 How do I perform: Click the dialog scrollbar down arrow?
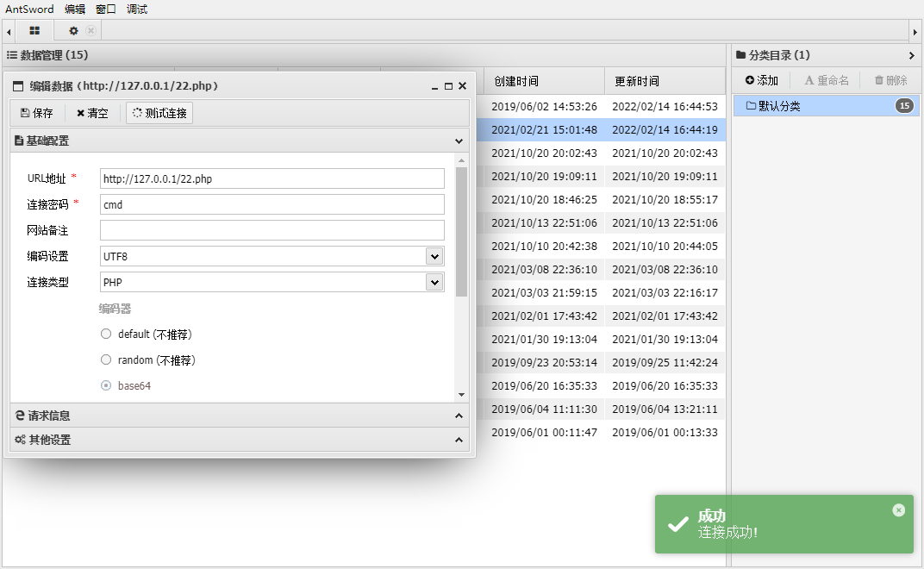click(461, 395)
